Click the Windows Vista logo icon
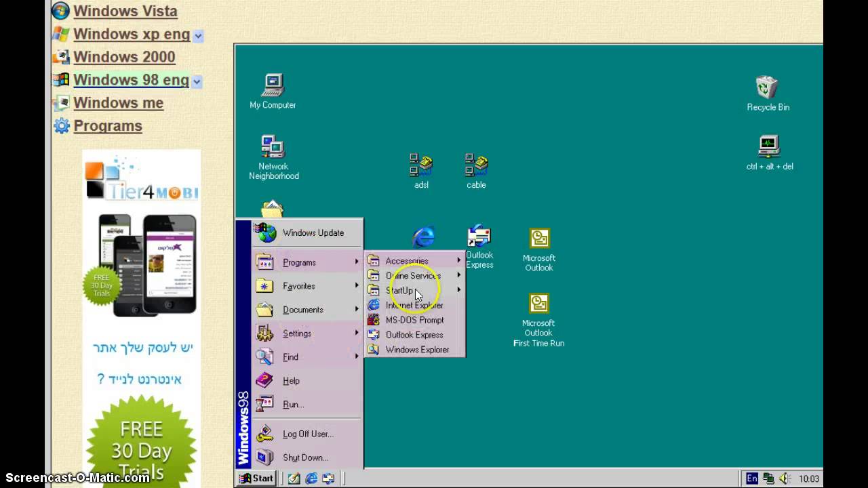 [x=61, y=11]
